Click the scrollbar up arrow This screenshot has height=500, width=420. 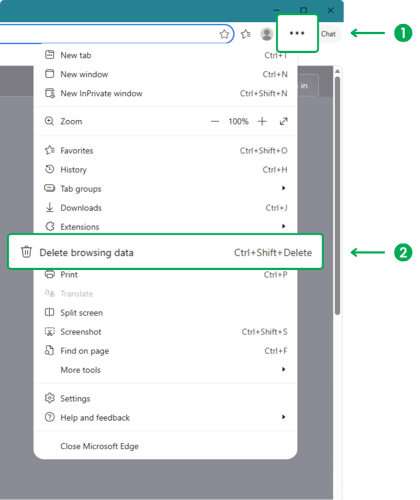pos(337,71)
